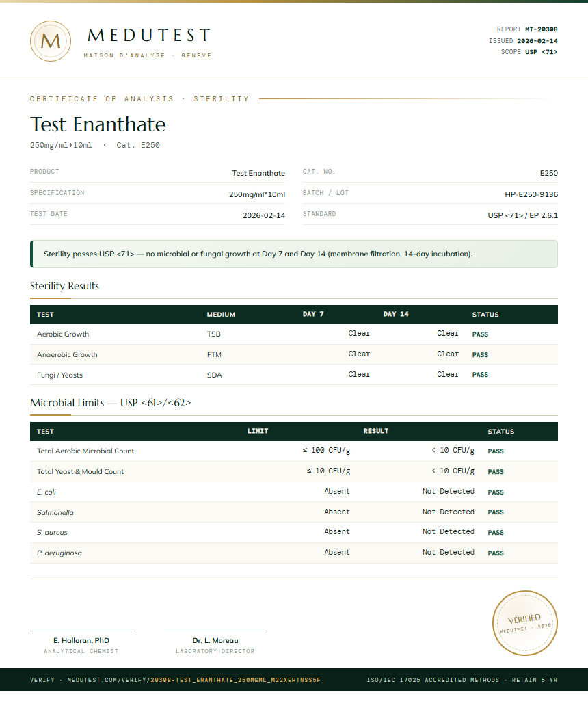Click the Anaerobic Growth row label

[67, 355]
